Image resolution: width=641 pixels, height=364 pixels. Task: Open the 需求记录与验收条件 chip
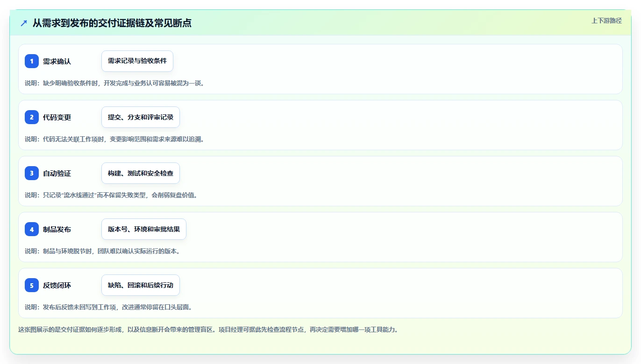click(137, 61)
